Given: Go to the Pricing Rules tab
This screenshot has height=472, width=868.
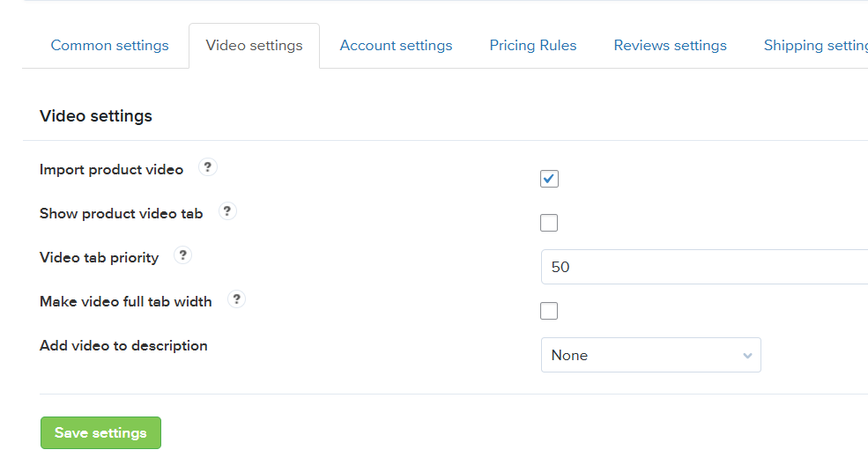Looking at the screenshot, I should [x=533, y=46].
